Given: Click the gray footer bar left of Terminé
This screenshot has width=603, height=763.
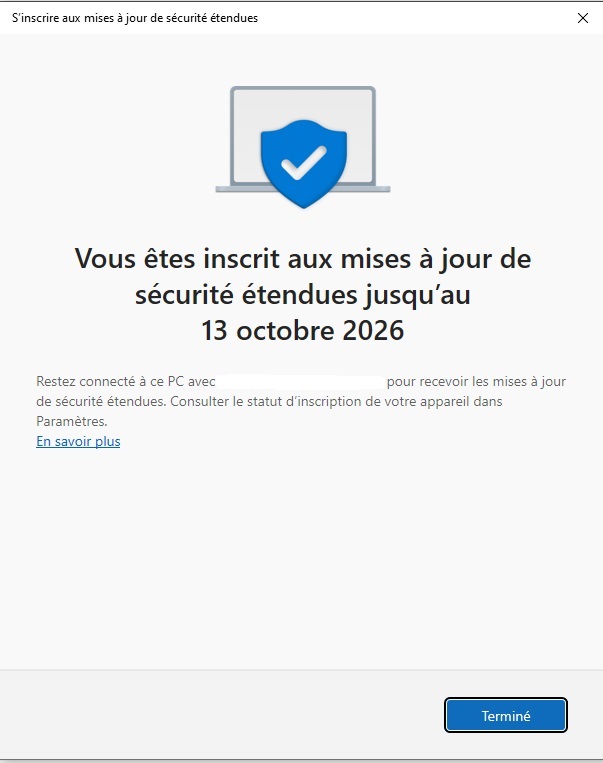Looking at the screenshot, I should [219, 715].
